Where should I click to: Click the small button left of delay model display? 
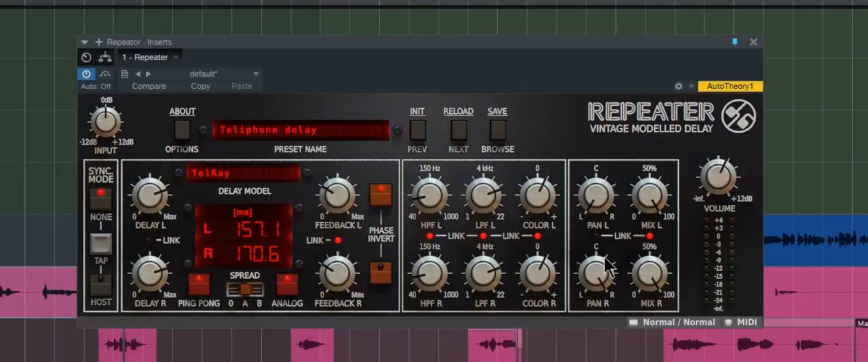[x=179, y=173]
